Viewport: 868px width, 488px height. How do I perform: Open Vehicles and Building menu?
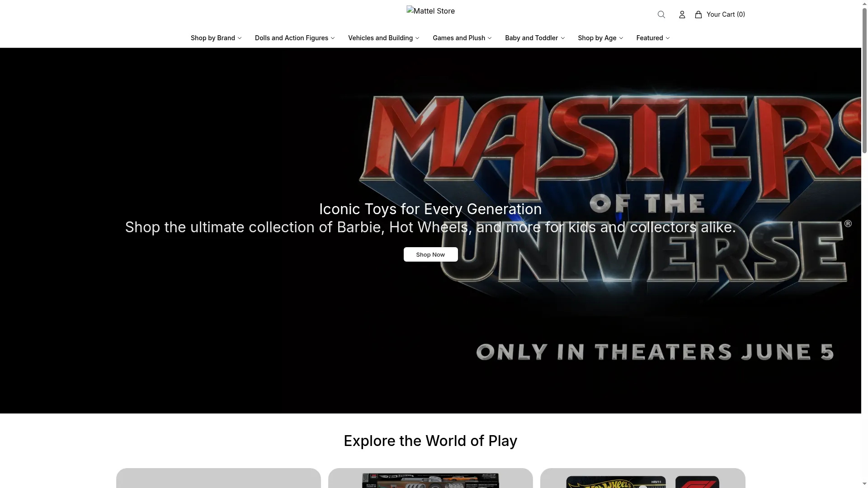coord(383,38)
